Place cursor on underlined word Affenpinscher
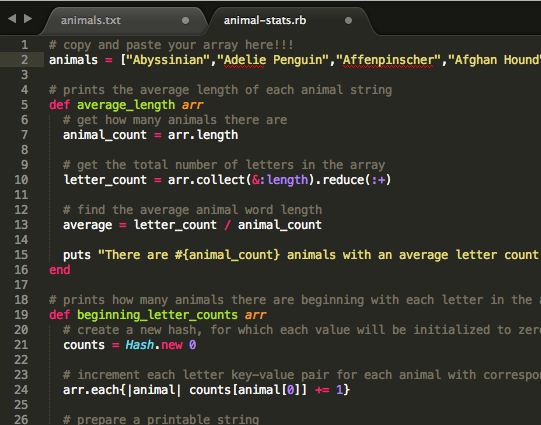 388,60
